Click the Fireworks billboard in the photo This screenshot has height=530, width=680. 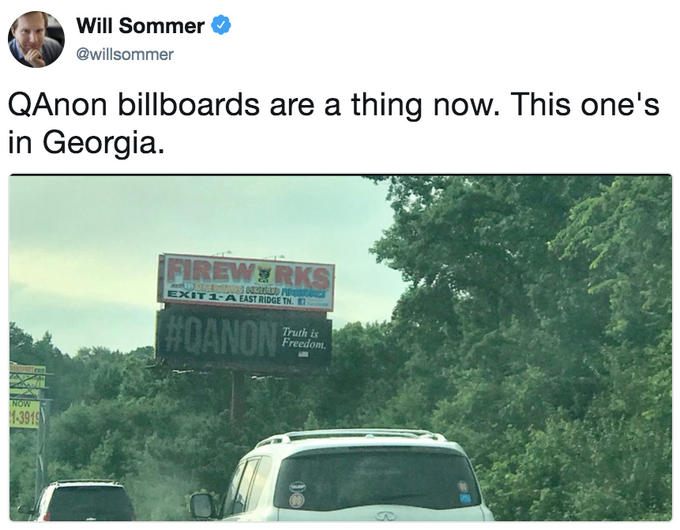[x=246, y=282]
